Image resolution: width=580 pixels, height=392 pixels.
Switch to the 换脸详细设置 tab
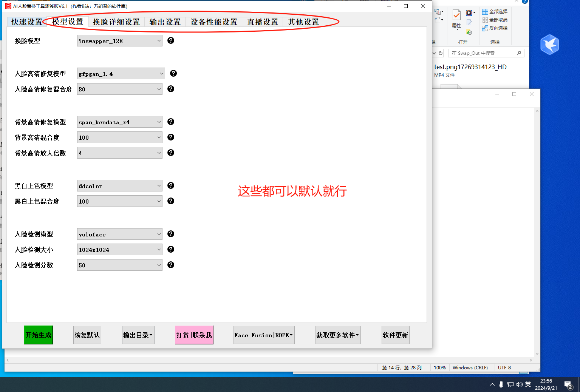[x=116, y=22]
